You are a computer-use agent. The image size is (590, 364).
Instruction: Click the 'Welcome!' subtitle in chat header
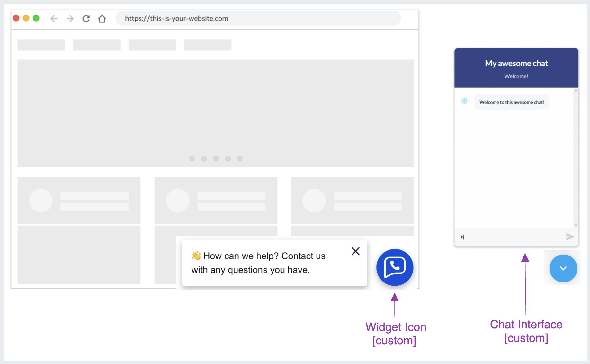[516, 76]
